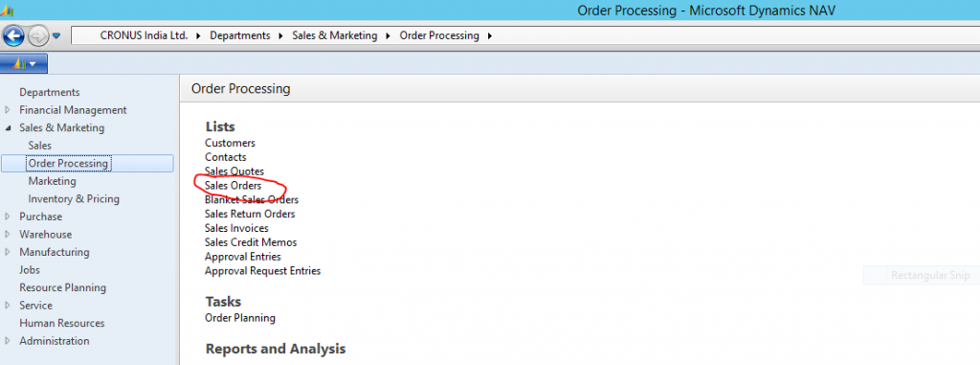Open the Approval Entries link
Image resolution: width=980 pixels, height=365 pixels.
point(242,257)
